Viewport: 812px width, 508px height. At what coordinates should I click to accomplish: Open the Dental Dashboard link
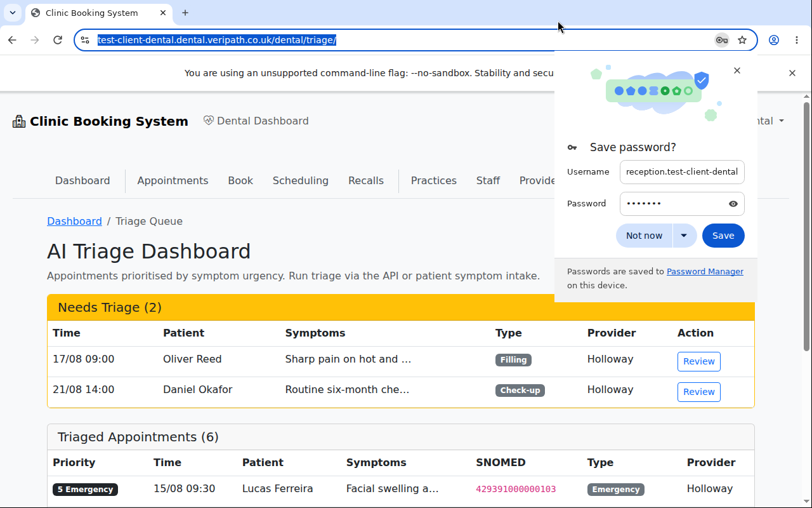tap(256, 121)
